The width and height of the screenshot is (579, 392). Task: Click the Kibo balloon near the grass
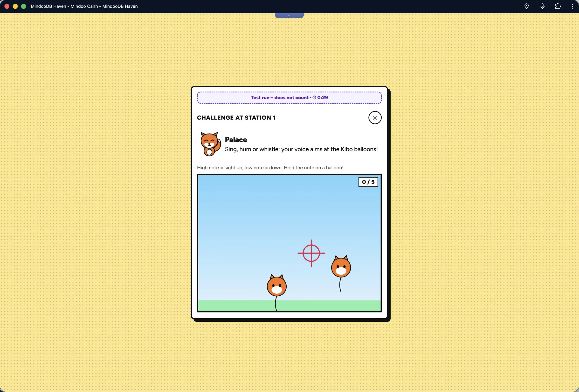click(276, 286)
